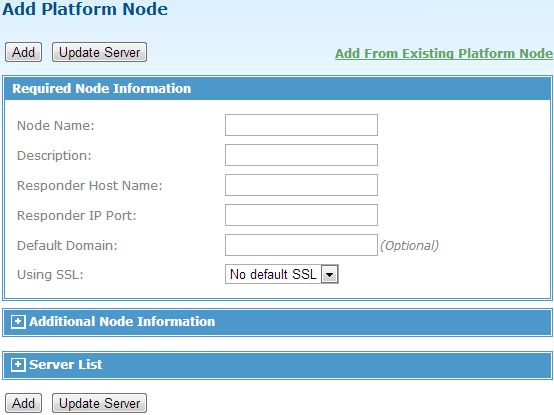Open the Using SSL dropdown arrow
The width and height of the screenshot is (554, 415).
point(329,274)
